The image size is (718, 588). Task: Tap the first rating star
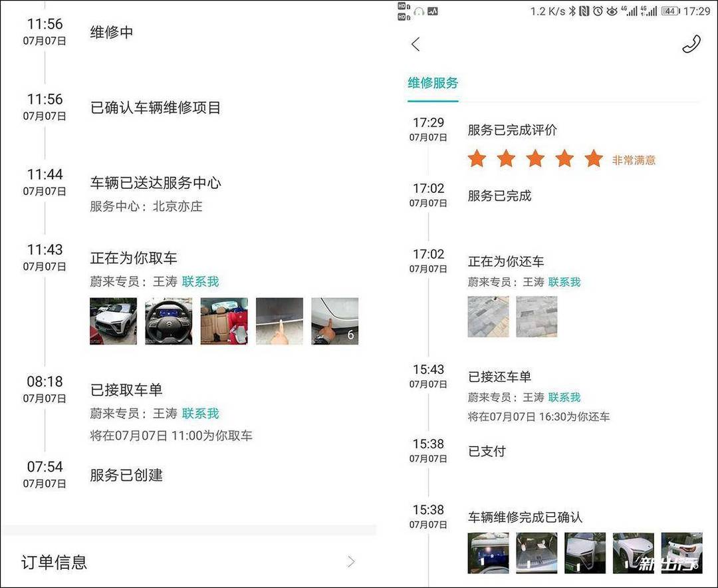click(x=477, y=158)
